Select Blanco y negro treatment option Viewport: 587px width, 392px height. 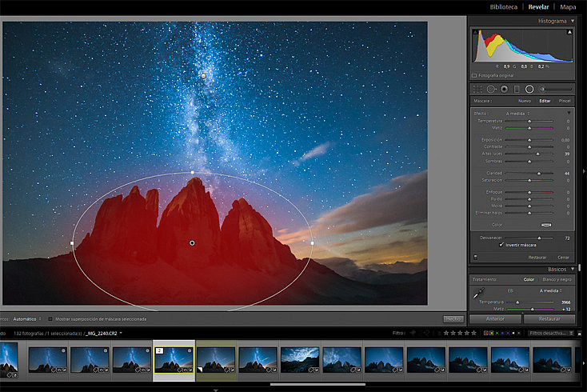click(557, 279)
